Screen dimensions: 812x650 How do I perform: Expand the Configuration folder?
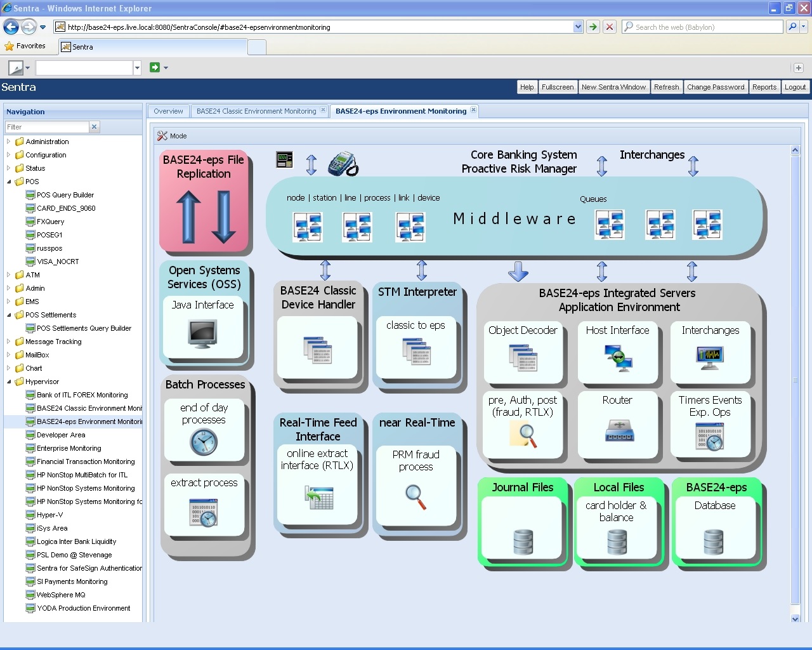tap(9, 155)
